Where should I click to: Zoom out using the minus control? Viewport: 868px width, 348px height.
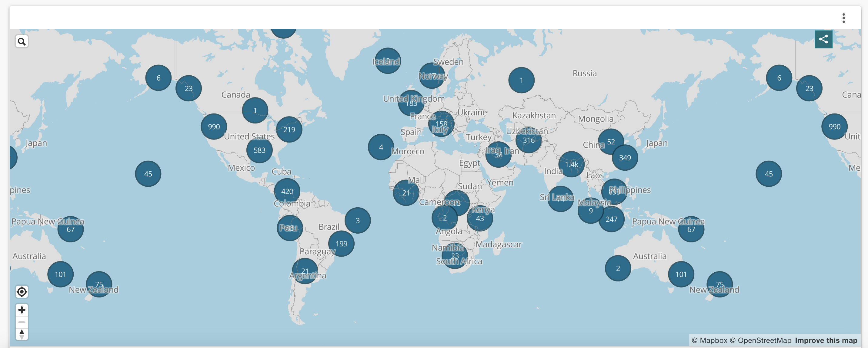click(x=22, y=322)
